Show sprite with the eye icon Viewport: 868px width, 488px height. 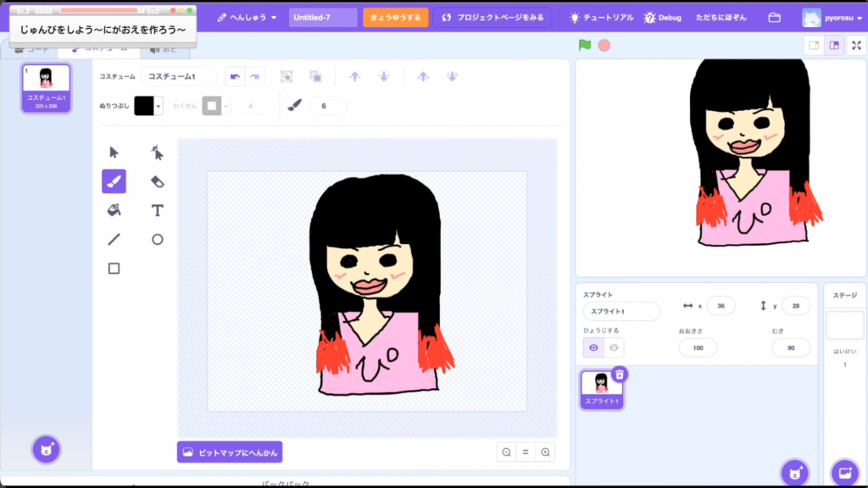593,347
